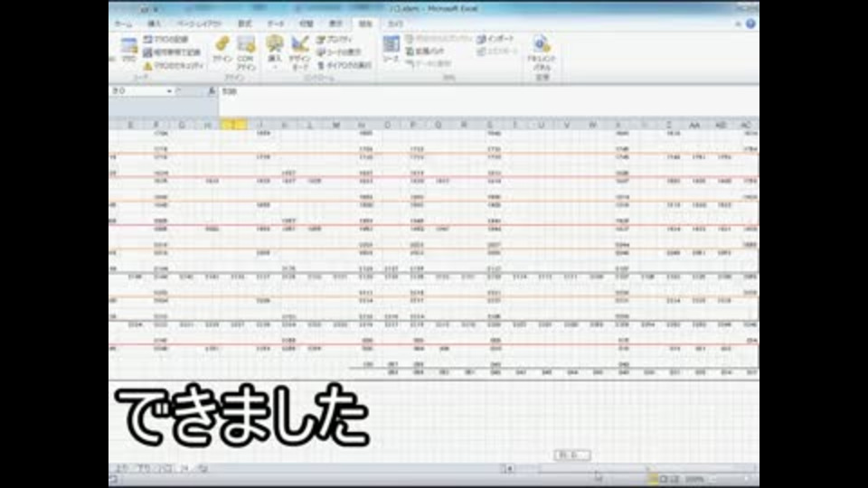Toggle Design Mode (デザインモード)
This screenshot has width=868, height=488.
click(x=299, y=53)
